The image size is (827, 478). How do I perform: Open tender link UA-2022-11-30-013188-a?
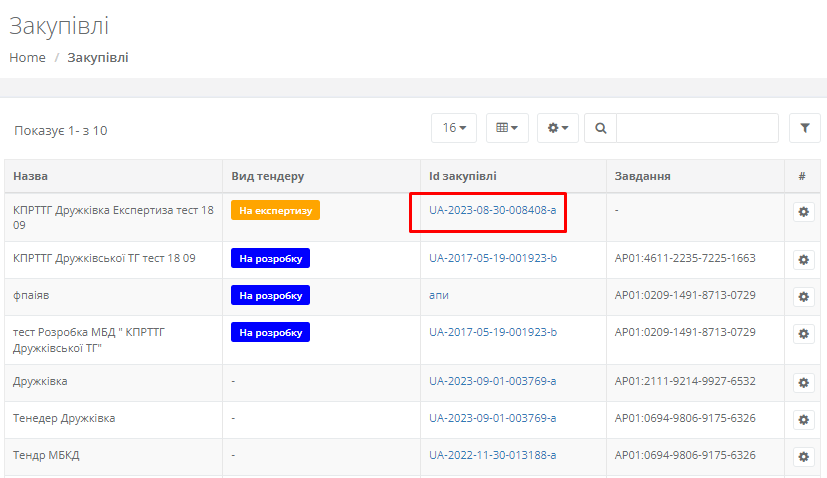[x=492, y=455]
